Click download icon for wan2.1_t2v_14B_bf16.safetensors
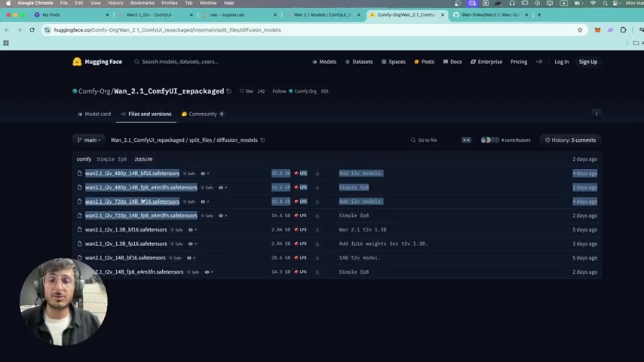The width and height of the screenshot is (644, 362). (x=317, y=258)
